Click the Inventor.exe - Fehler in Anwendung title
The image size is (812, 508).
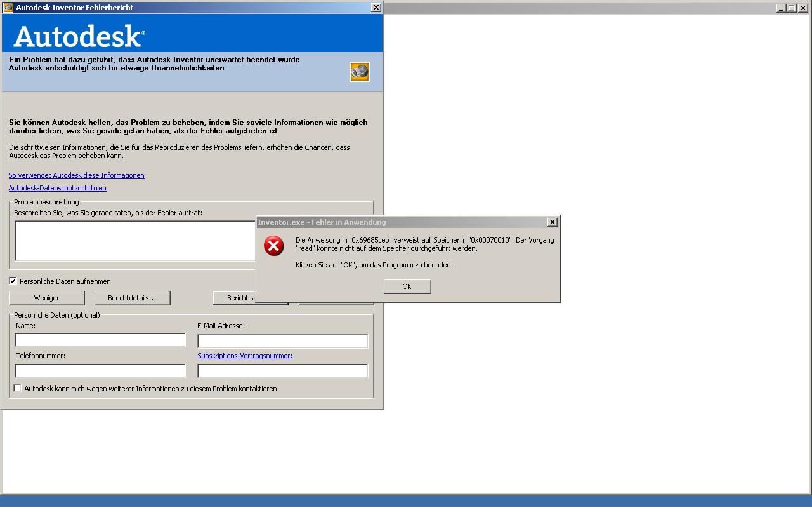coord(322,222)
